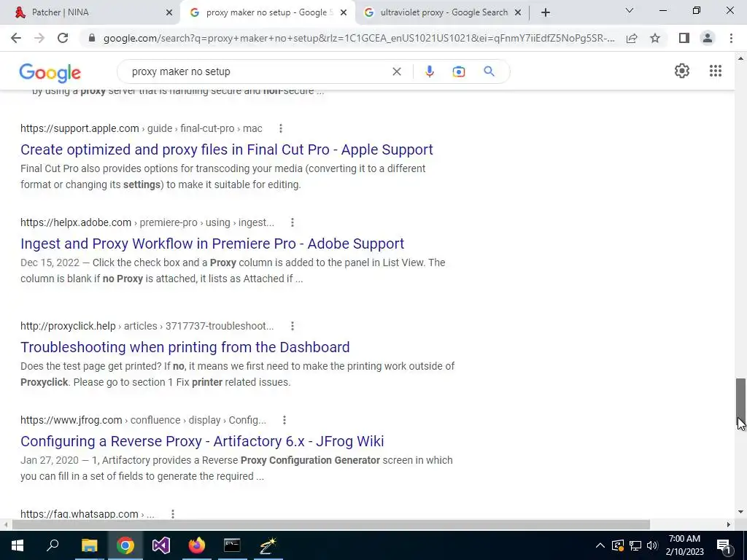747x560 pixels.
Task: Click horizontal scrollbar thumb
Action: tap(330, 524)
